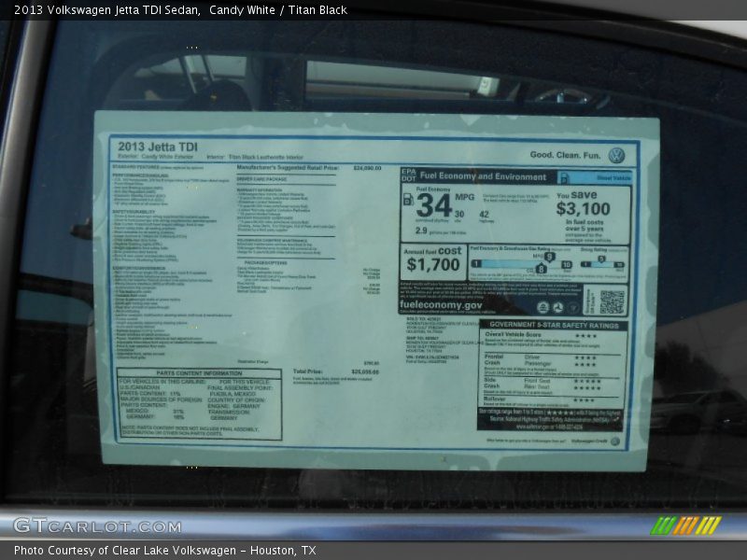Click the colored stripes logo at bottom right

tap(685, 525)
